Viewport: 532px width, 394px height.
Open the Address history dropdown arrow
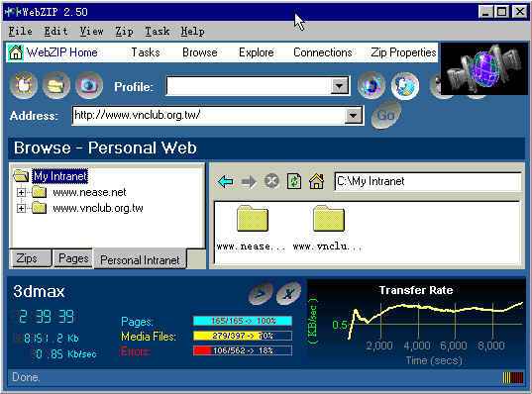click(353, 116)
